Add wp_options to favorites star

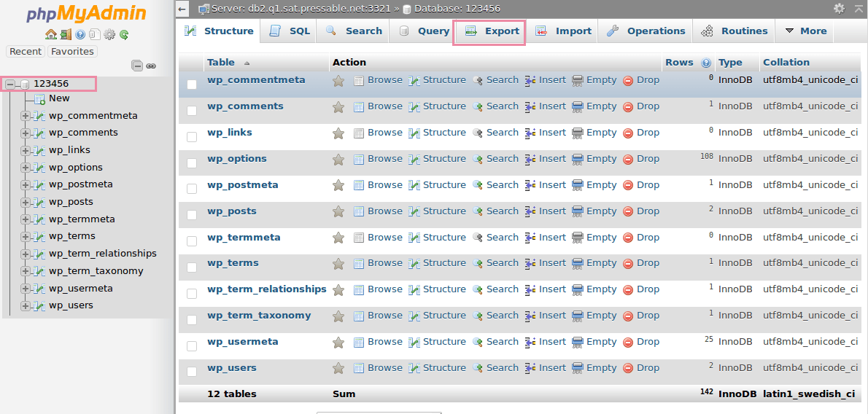coord(338,160)
